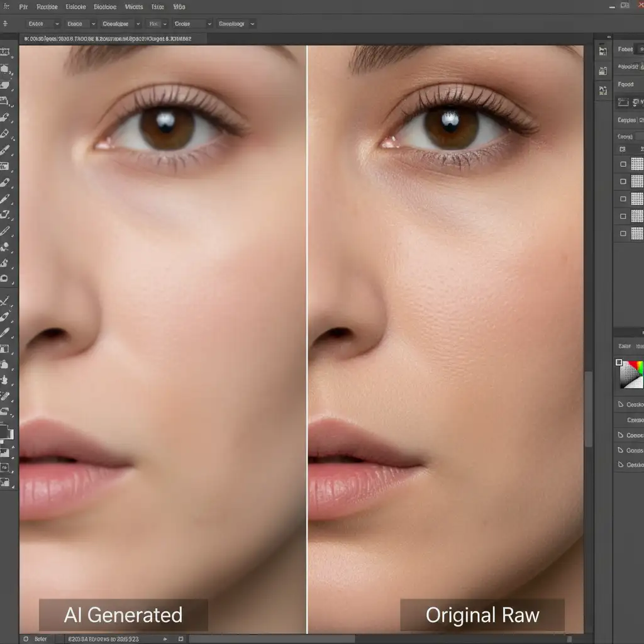Click the "AI Generated" label button
This screenshot has height=644, width=644.
coord(123,615)
